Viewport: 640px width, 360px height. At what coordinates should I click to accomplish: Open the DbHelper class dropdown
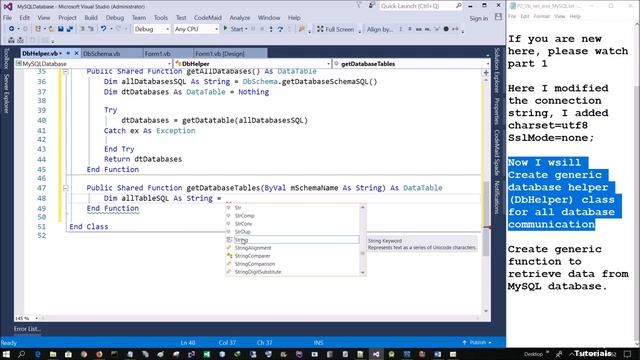click(x=252, y=64)
